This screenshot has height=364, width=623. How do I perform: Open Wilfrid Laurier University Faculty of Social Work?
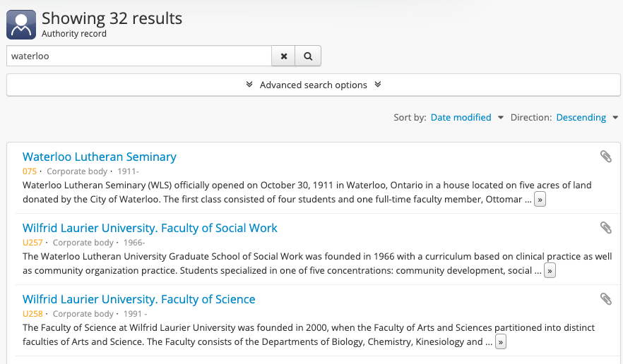click(150, 228)
